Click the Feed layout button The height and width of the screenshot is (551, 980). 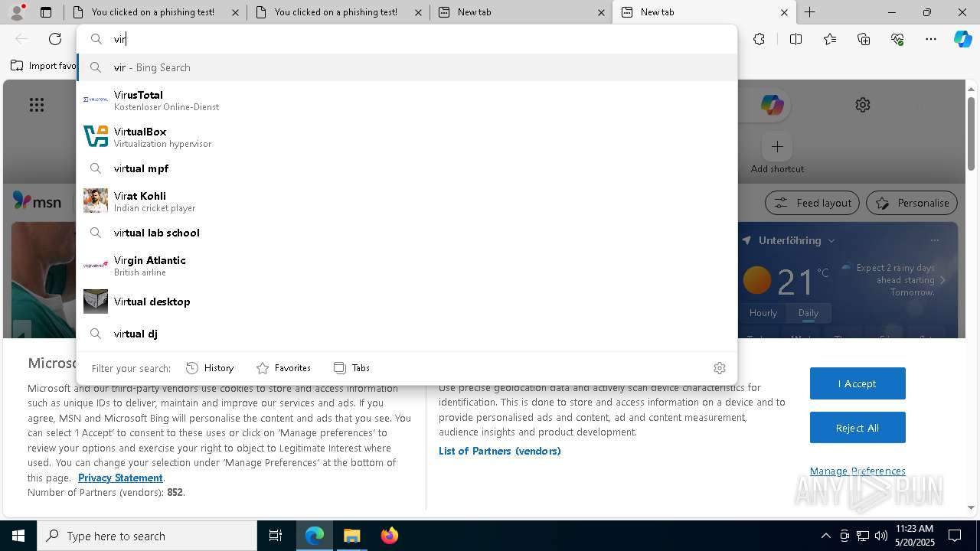click(812, 203)
